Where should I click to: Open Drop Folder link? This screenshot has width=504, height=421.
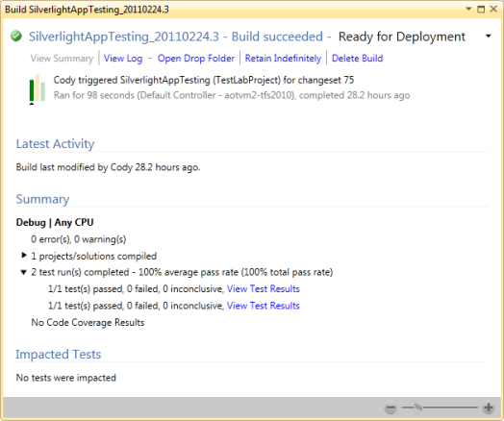click(x=196, y=59)
